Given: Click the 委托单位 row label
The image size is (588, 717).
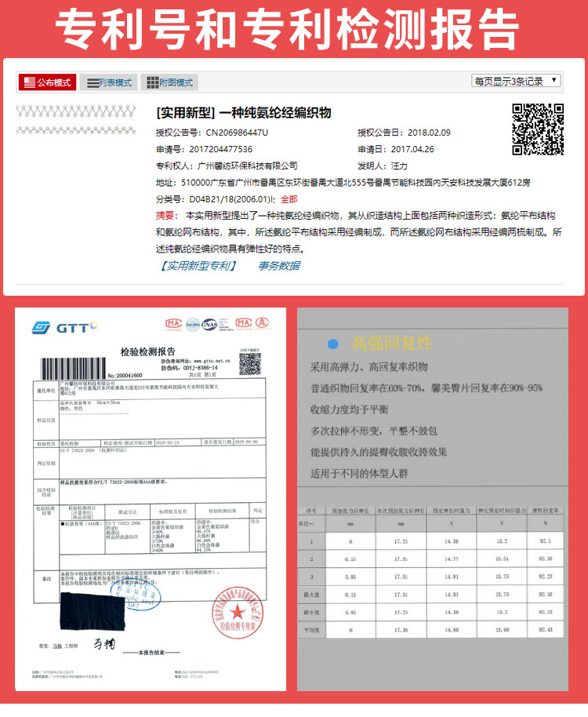Looking at the screenshot, I should (46, 391).
